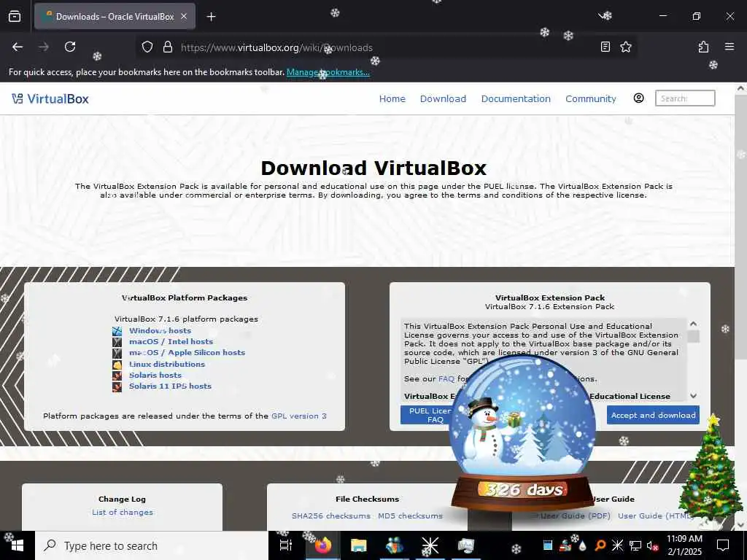Viewport: 747px width, 560px height.
Task: Click the macOS / Apple Silicon hosts icon
Action: pyautogui.click(x=117, y=353)
